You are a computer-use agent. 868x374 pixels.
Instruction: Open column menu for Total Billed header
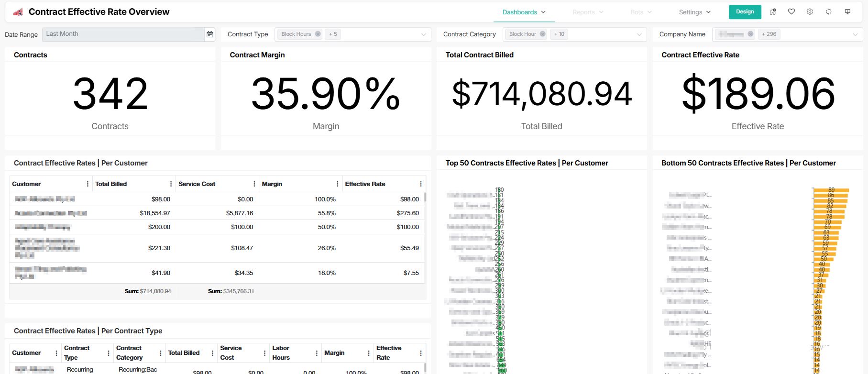[171, 184]
